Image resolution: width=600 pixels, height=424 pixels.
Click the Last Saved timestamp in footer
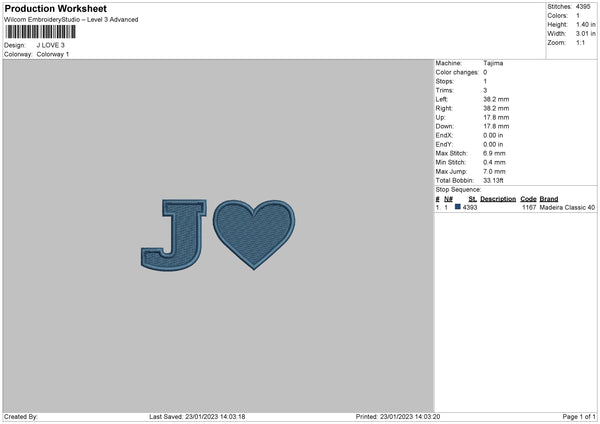click(197, 416)
